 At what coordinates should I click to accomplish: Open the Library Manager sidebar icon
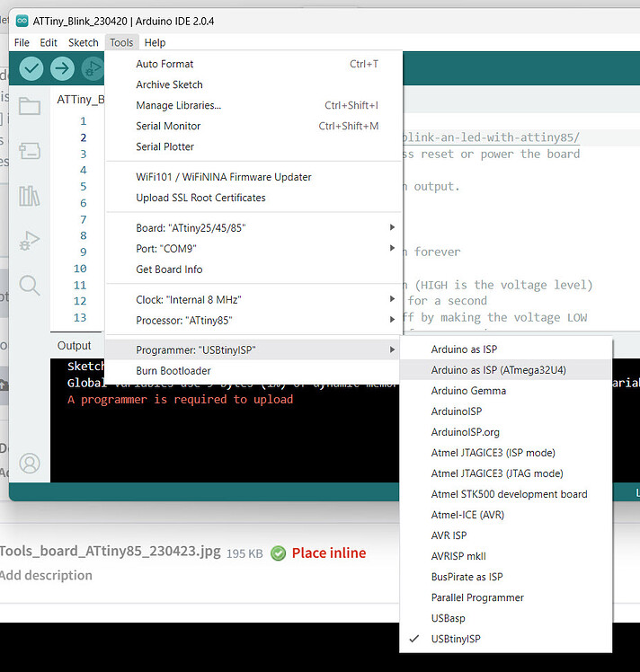pyautogui.click(x=30, y=196)
